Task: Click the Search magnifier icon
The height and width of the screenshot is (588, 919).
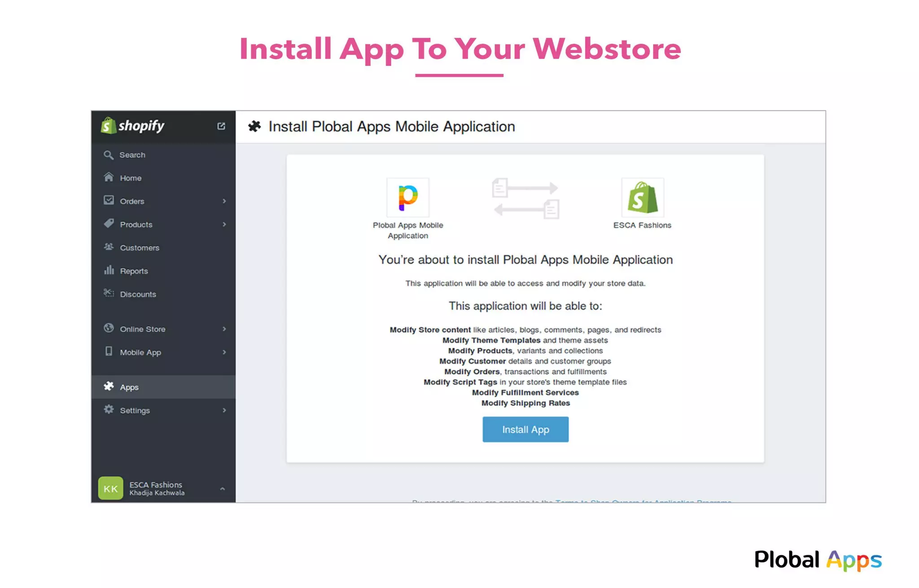Action: click(108, 155)
